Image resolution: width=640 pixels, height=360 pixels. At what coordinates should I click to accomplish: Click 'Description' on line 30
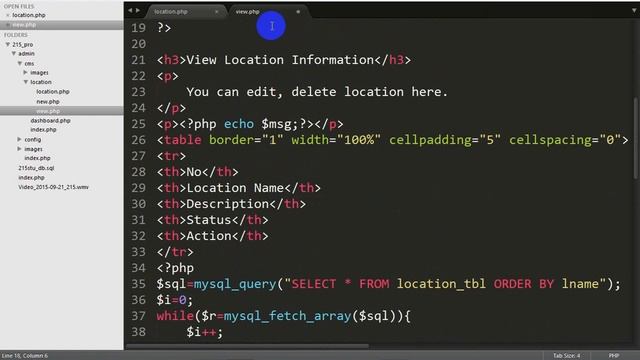[228, 204]
